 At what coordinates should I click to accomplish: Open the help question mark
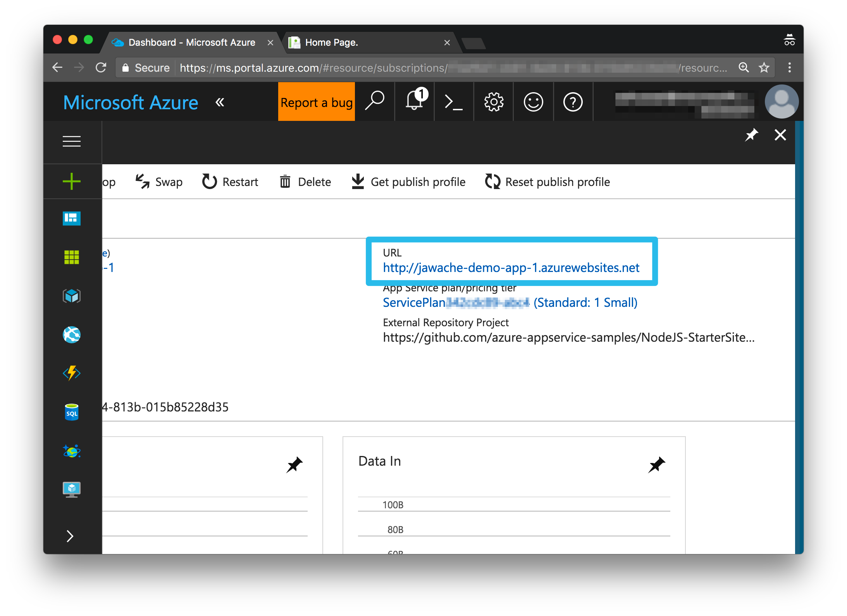(573, 102)
